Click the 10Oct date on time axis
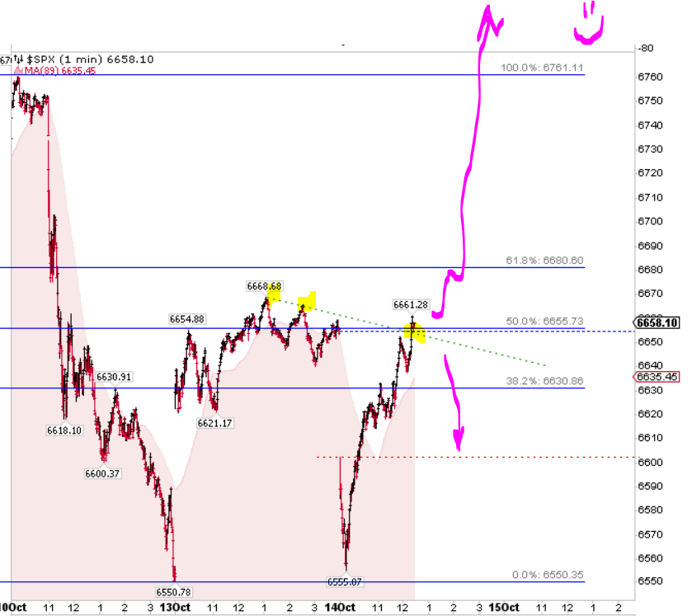Viewport: 692px width, 616px height. (13, 608)
